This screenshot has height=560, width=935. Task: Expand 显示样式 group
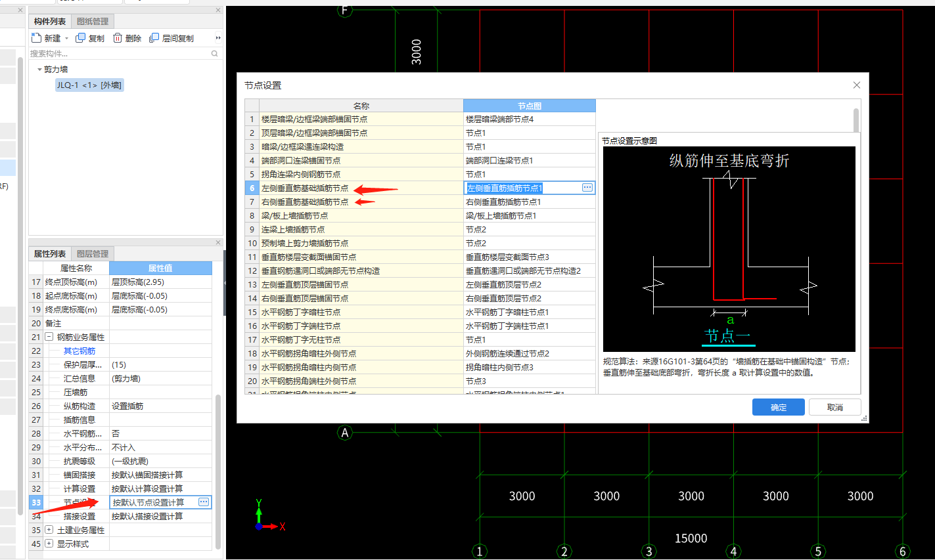coord(49,544)
